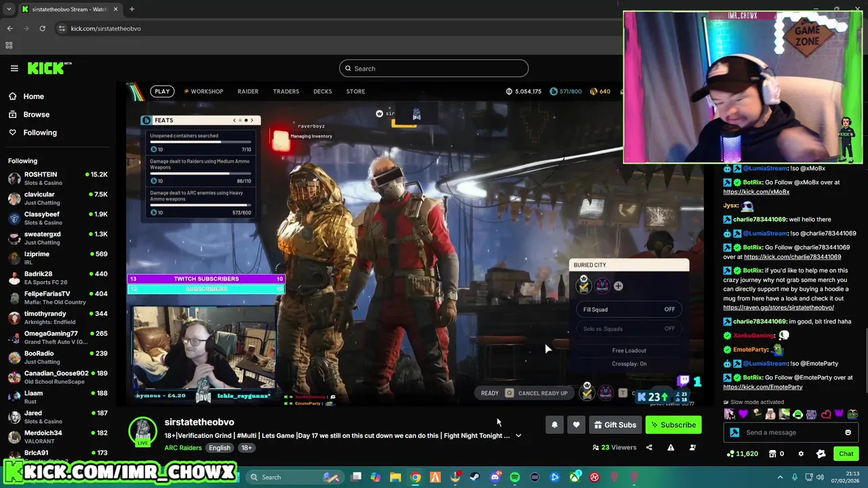Click the hammer badge icon in message box

(734, 432)
